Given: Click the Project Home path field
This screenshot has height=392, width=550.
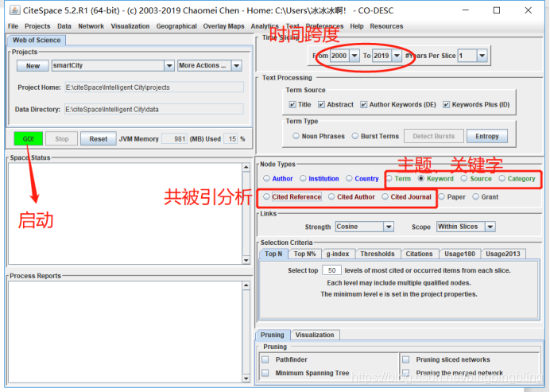Looking at the screenshot, I should (x=154, y=87).
